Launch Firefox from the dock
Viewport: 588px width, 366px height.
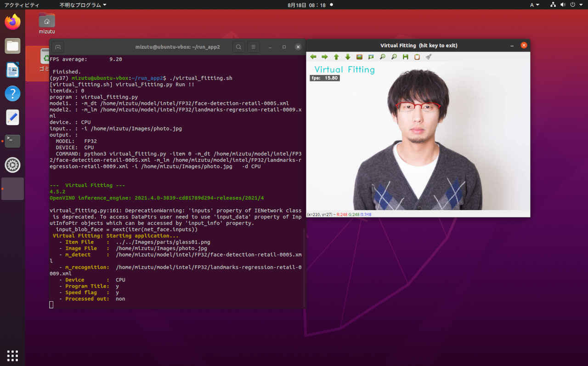tap(12, 22)
